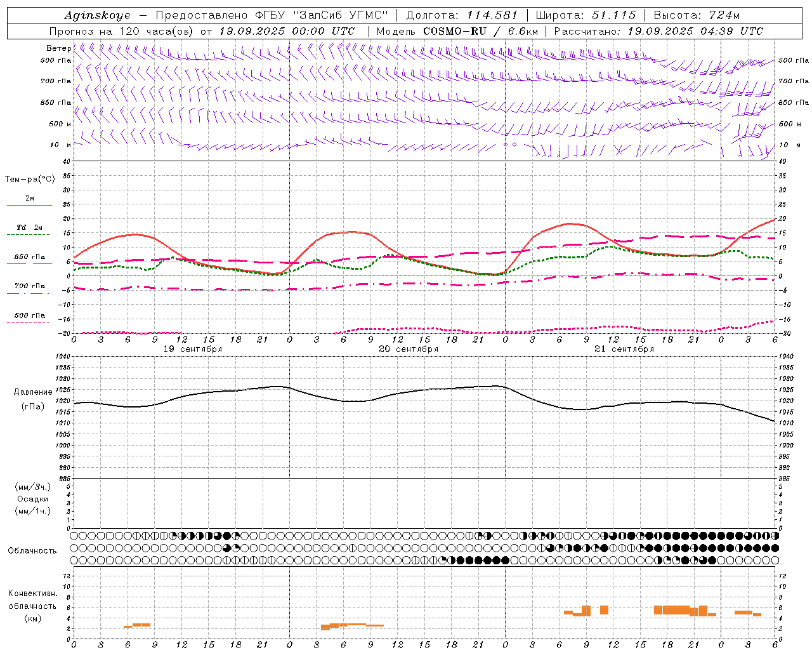The image size is (812, 650).
Task: Click the "Осадки" precipitation label
Action: (32, 499)
